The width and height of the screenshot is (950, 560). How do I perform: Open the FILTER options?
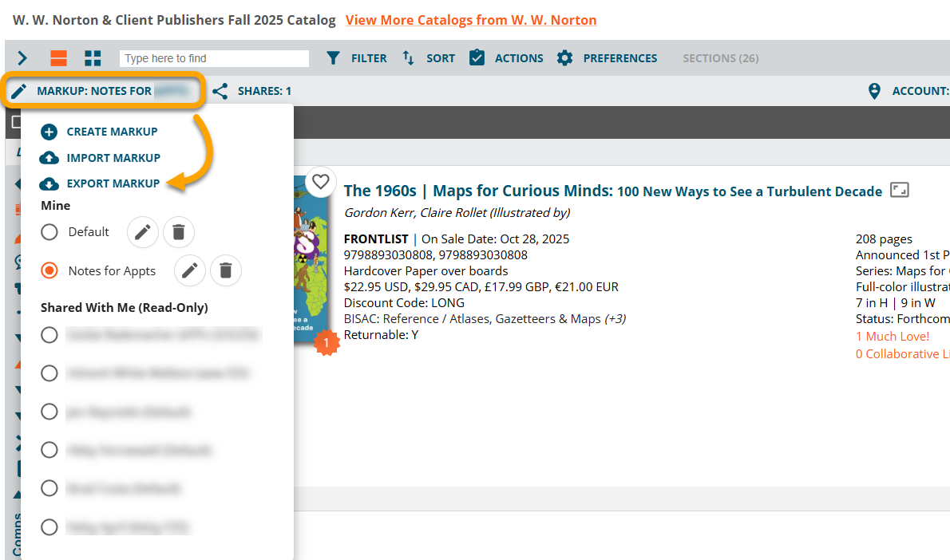point(368,58)
